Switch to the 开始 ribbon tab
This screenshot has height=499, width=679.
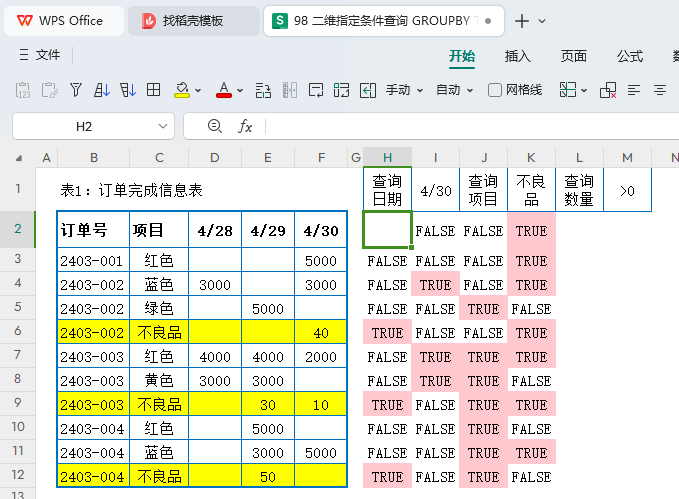pyautogui.click(x=462, y=56)
